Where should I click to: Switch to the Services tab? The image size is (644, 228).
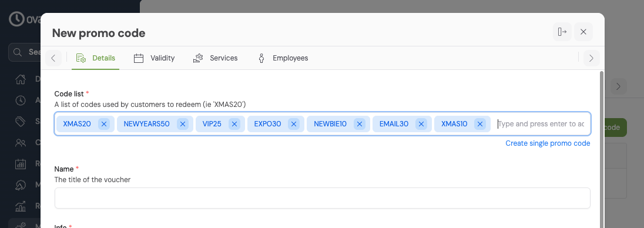pos(215,58)
